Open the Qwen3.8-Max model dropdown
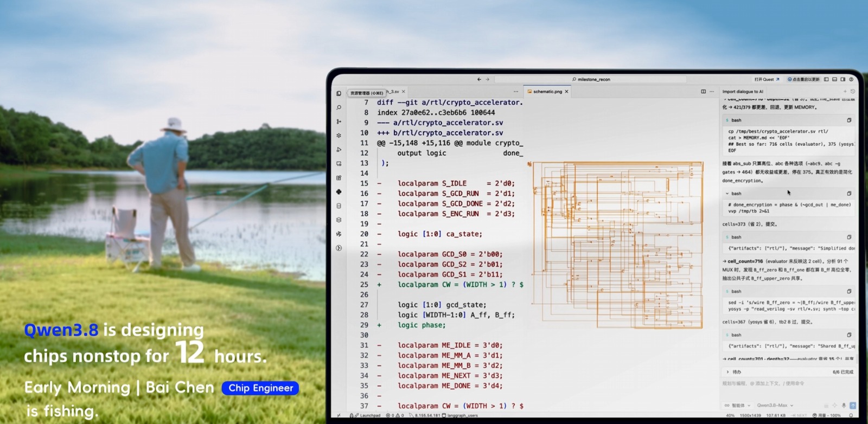The width and height of the screenshot is (868, 424). pos(775,406)
